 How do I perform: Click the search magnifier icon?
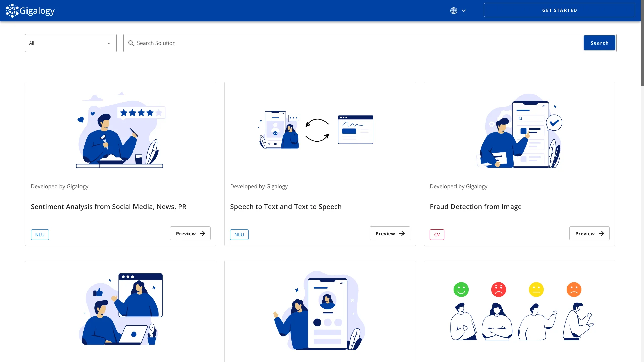pyautogui.click(x=131, y=43)
